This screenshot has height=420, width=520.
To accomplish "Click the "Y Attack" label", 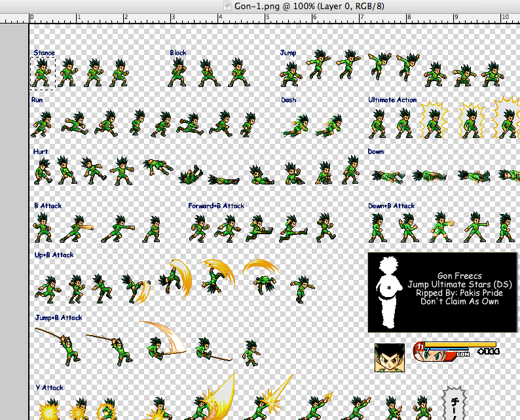I will coord(49,387).
